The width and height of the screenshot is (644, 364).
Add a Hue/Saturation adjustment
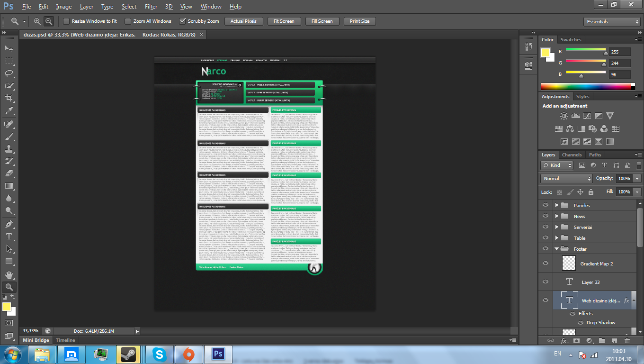pyautogui.click(x=558, y=128)
